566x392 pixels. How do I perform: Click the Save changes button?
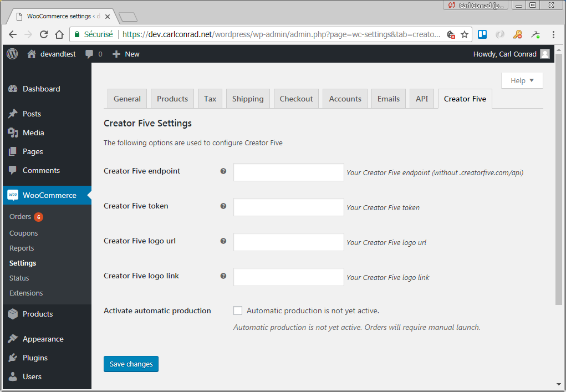[x=131, y=364]
